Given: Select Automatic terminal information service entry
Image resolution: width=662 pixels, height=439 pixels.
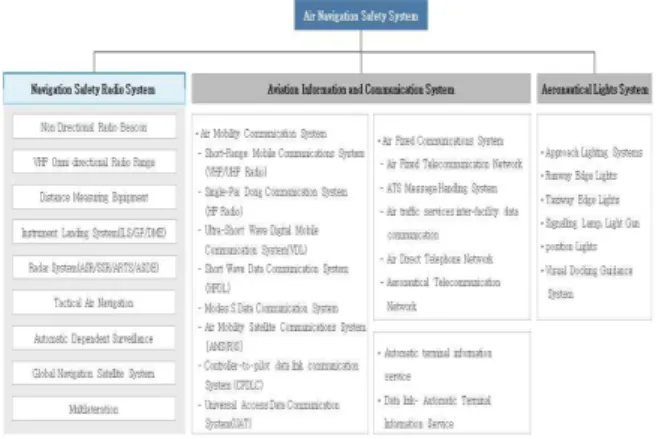Looking at the screenshot, I should [435, 364].
